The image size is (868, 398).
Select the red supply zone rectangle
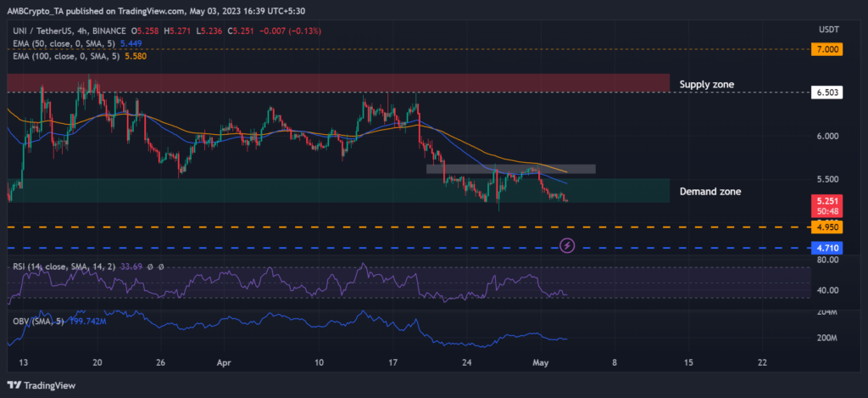[x=339, y=81]
